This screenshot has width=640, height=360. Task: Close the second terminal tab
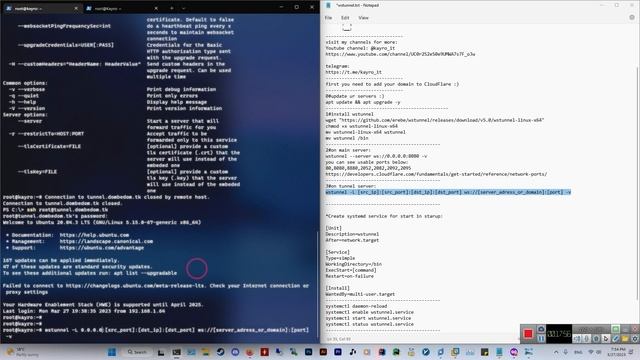(156, 8)
